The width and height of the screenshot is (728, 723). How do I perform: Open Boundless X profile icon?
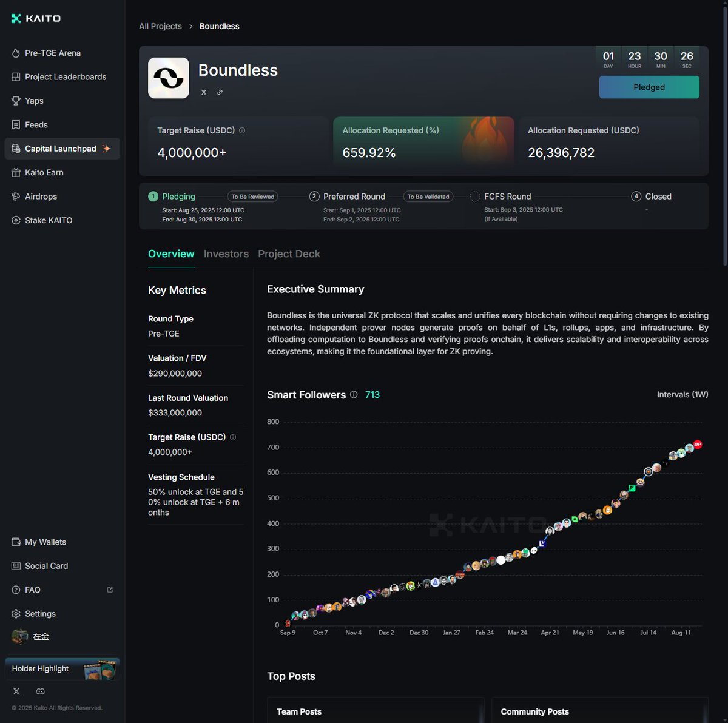[204, 92]
